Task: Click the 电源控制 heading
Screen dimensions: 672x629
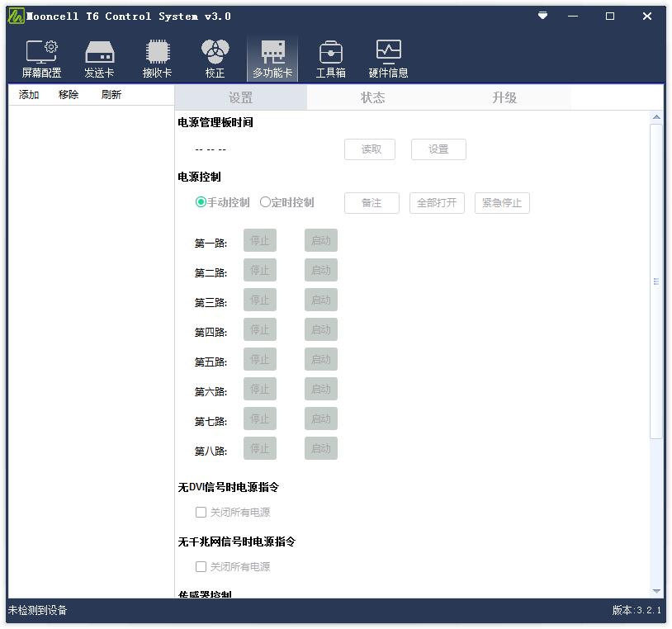Action: point(199,177)
